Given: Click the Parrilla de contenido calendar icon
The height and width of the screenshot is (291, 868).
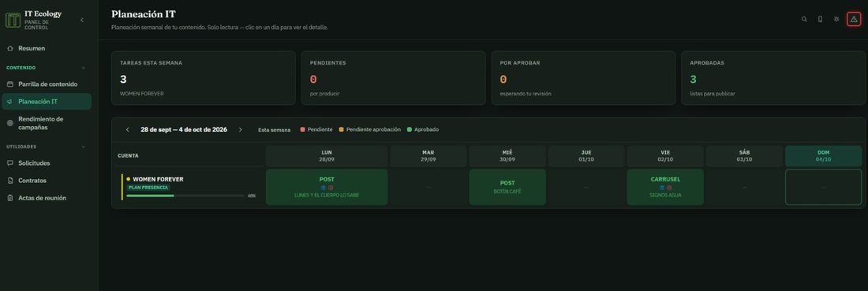Looking at the screenshot, I should [10, 84].
